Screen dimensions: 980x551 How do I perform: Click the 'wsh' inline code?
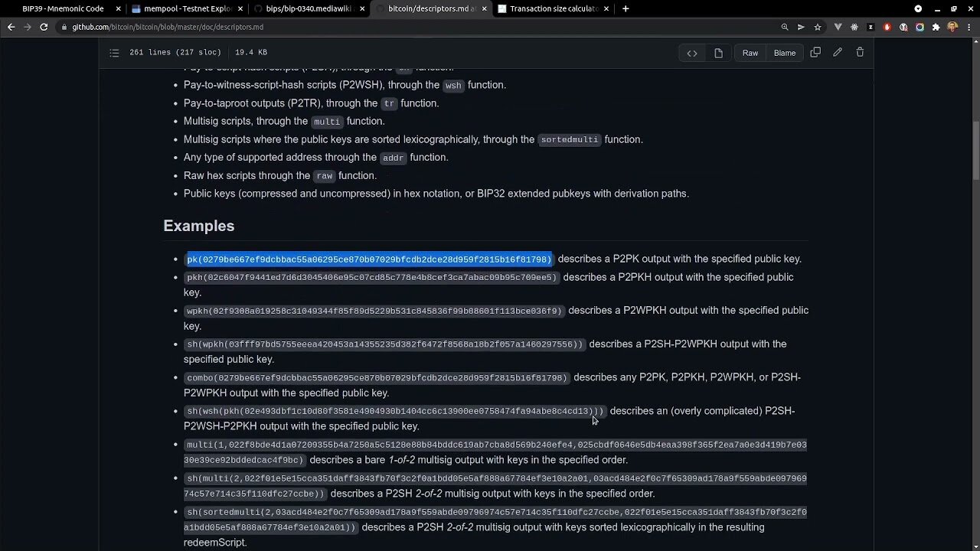(453, 86)
